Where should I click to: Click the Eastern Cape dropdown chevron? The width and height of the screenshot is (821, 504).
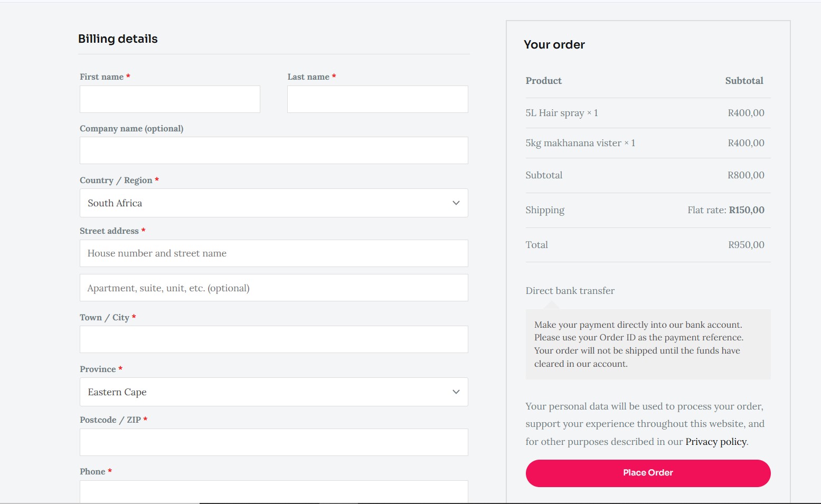(456, 392)
